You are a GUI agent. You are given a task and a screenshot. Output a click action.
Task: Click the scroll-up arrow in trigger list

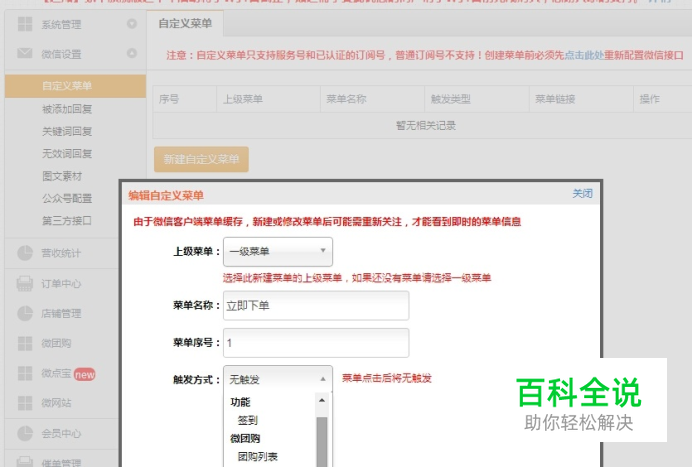[322, 400]
